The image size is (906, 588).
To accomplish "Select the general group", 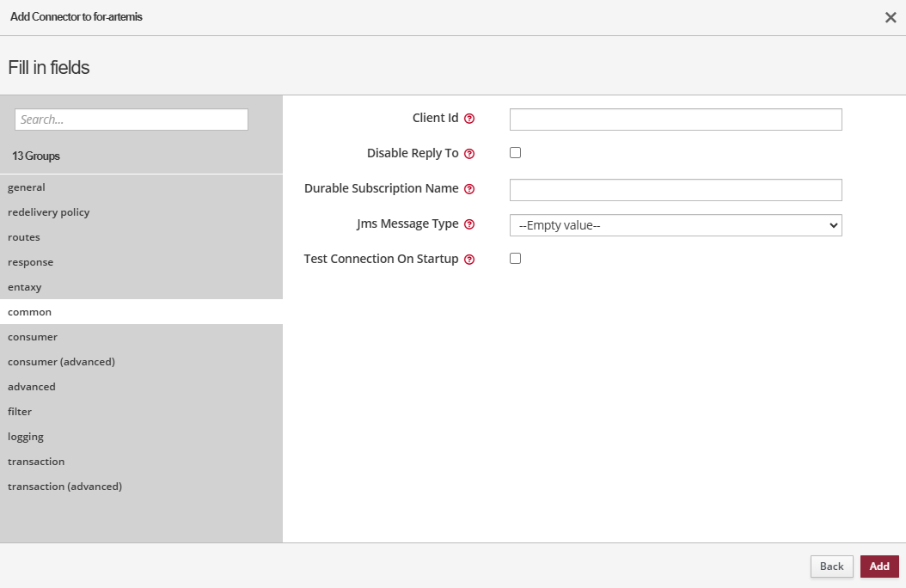I will pos(27,187).
